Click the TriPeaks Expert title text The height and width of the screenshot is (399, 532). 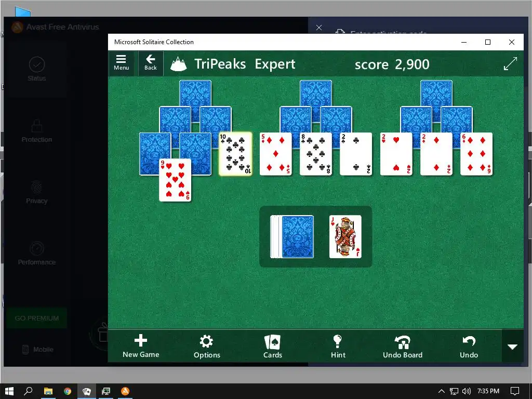tap(245, 64)
